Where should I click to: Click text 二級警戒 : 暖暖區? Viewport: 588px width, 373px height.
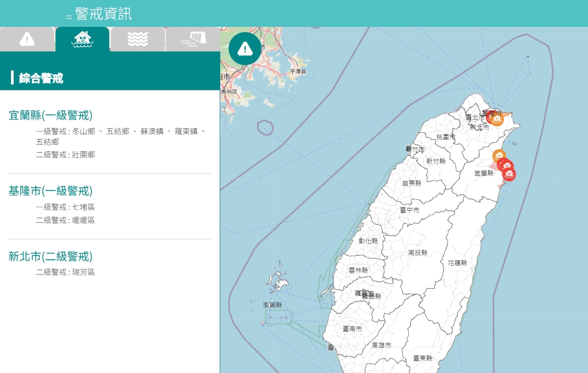(66, 220)
